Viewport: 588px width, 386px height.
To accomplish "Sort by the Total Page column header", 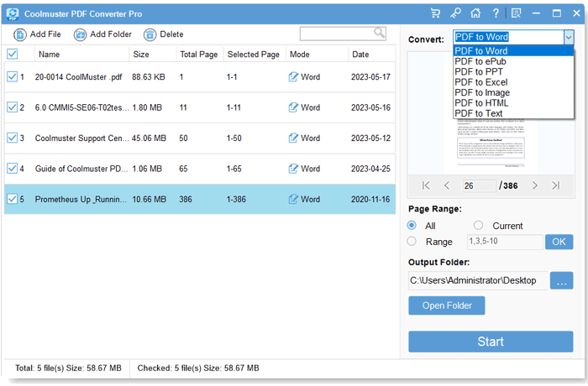I will click(199, 55).
